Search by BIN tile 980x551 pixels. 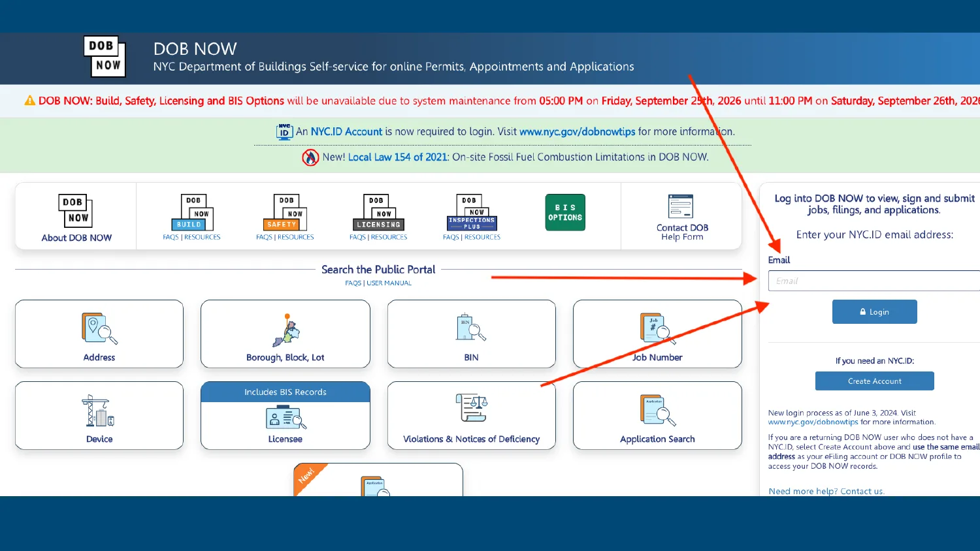click(472, 334)
